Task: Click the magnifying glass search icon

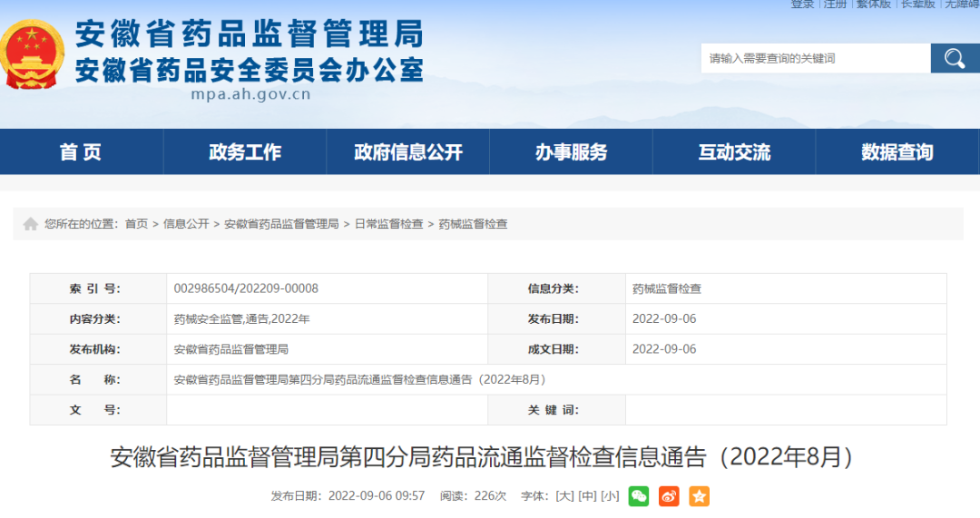Action: click(x=955, y=59)
